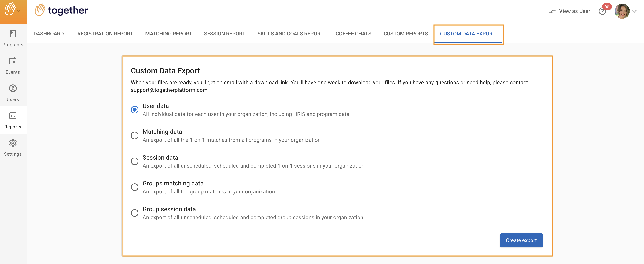This screenshot has height=264, width=644.
Task: Expand the profile menu chevron
Action: [x=634, y=11]
